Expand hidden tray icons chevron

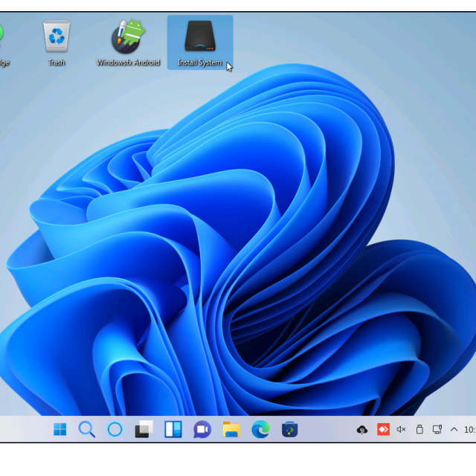point(454,429)
